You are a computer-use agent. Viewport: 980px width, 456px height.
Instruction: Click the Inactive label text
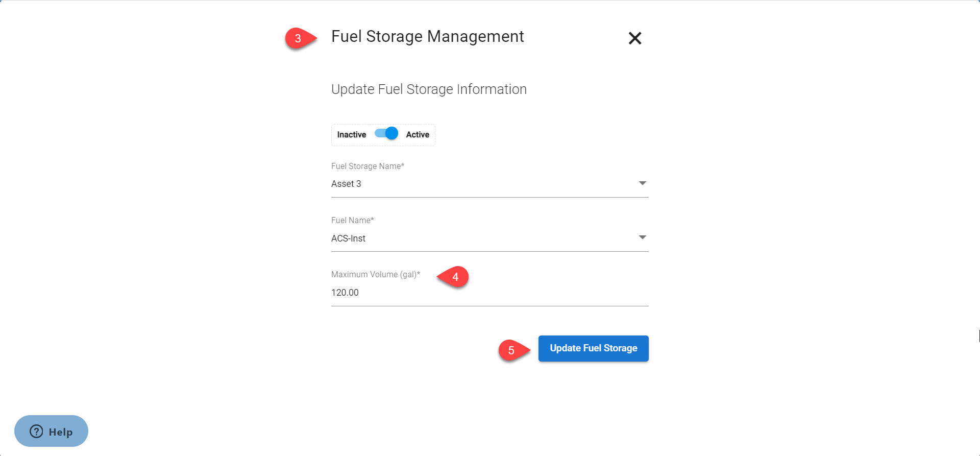coord(351,135)
